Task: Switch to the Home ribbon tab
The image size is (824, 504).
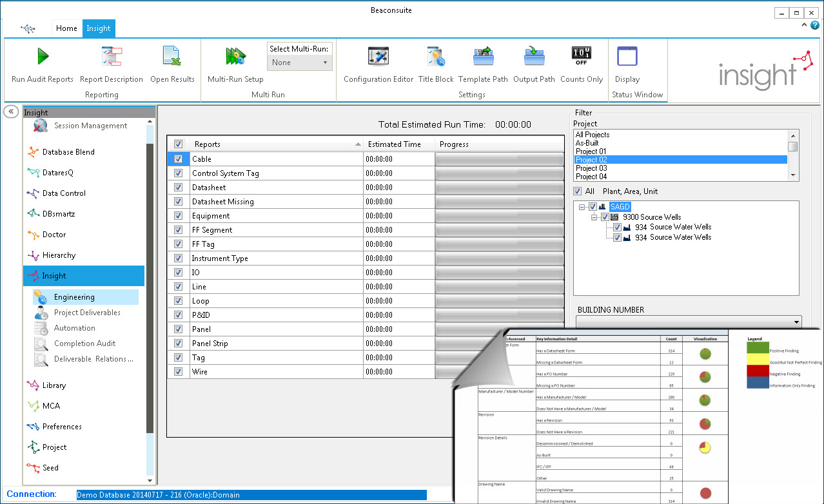Action: (x=66, y=28)
